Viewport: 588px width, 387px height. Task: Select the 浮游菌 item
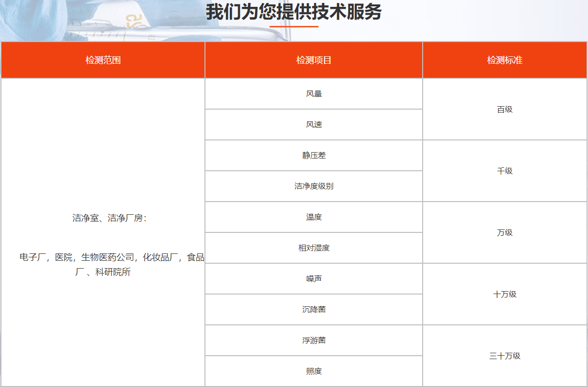[x=314, y=340]
